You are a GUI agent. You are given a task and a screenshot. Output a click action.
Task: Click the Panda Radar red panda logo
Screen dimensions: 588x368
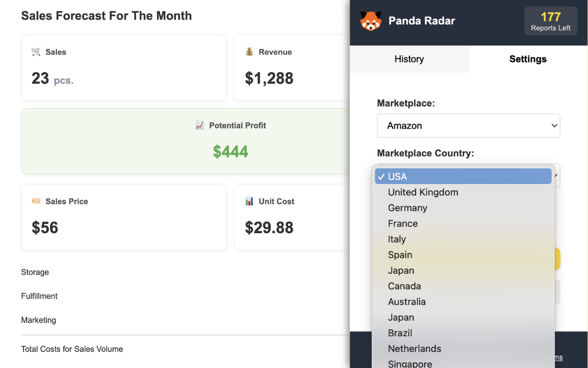[371, 21]
